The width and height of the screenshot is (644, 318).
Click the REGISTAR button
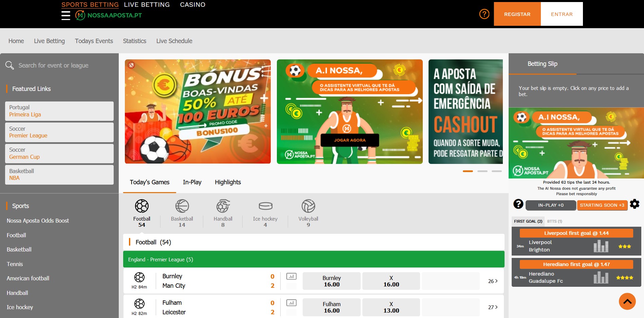coord(517,14)
